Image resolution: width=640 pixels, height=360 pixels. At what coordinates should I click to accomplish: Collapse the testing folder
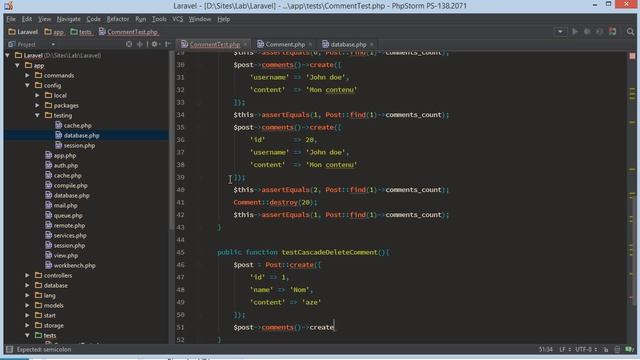[x=38, y=116]
